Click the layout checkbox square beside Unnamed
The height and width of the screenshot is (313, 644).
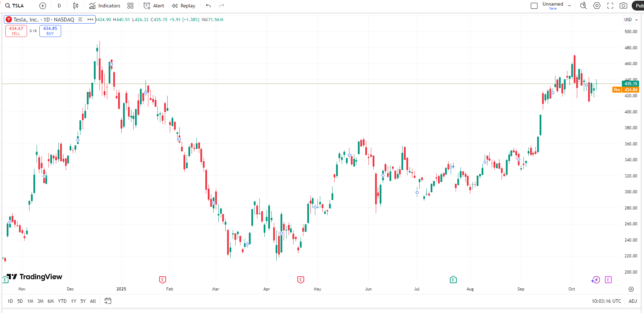(534, 6)
